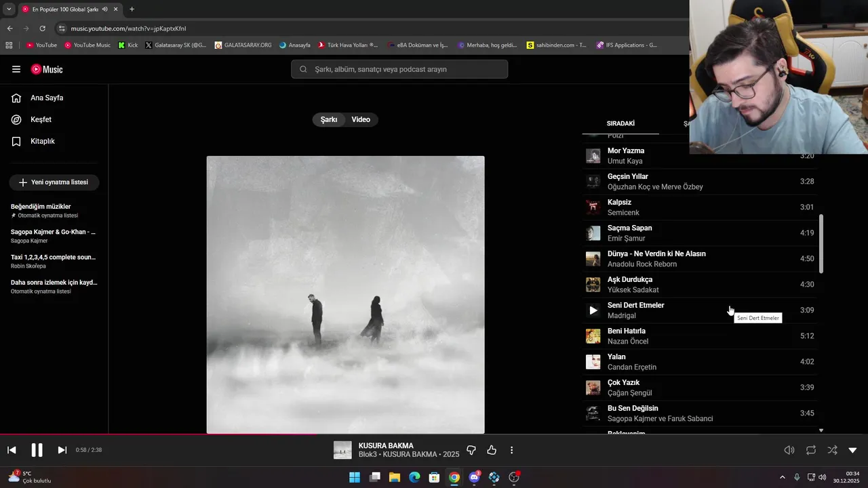Open Daha sonra izlemek için playlist

point(54,286)
